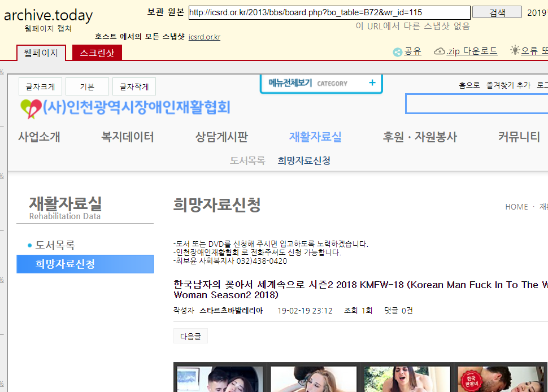The height and width of the screenshot is (392, 548).
Task: Click the association heart logo icon
Action: (31, 108)
